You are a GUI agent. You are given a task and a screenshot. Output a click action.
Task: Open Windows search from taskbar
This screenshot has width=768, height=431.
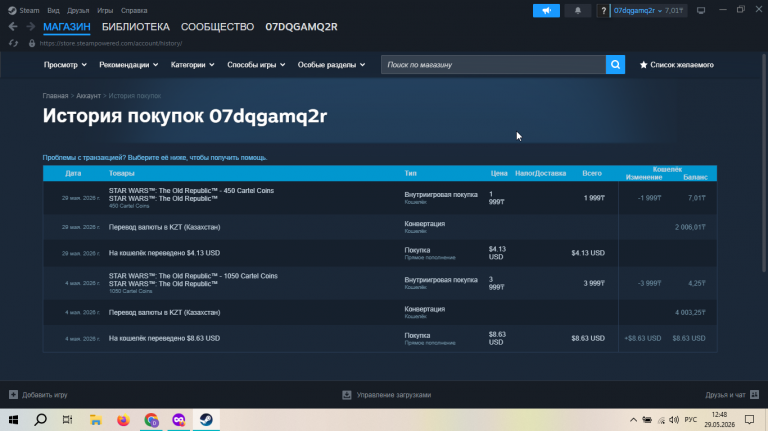[x=41, y=420]
